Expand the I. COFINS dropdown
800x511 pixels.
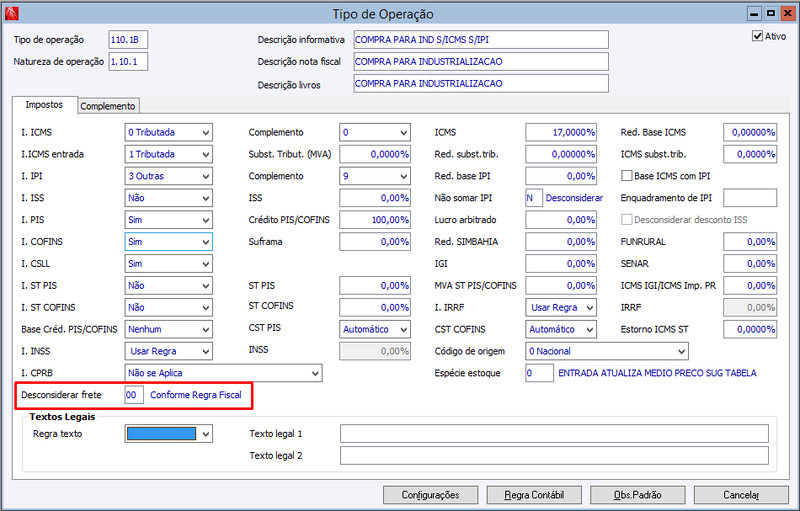tap(168, 242)
